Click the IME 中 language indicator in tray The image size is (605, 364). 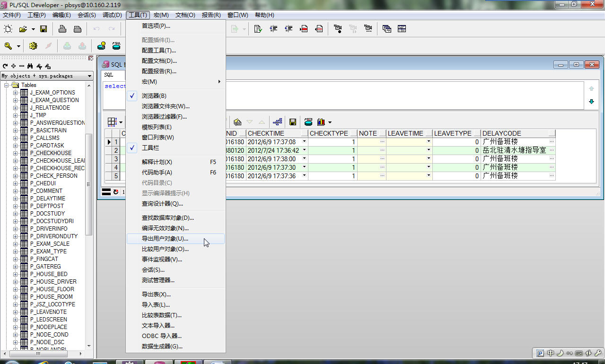tap(551, 353)
